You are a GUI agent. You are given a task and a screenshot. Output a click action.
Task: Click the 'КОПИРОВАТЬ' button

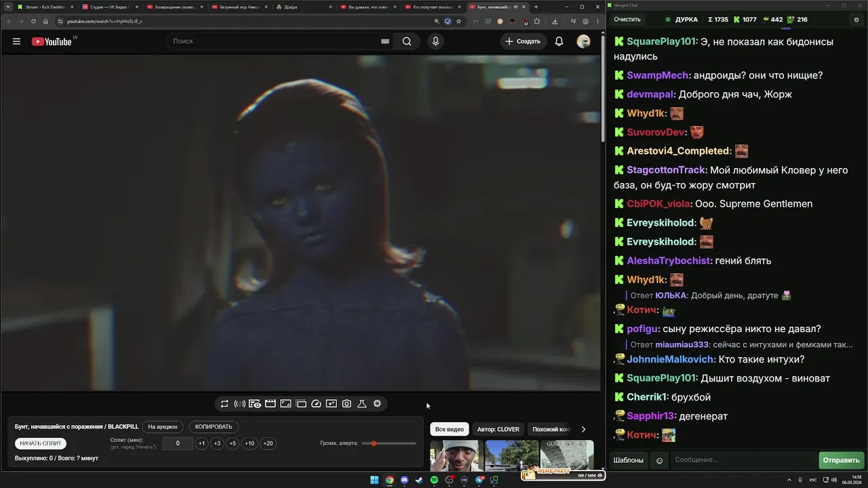click(214, 427)
